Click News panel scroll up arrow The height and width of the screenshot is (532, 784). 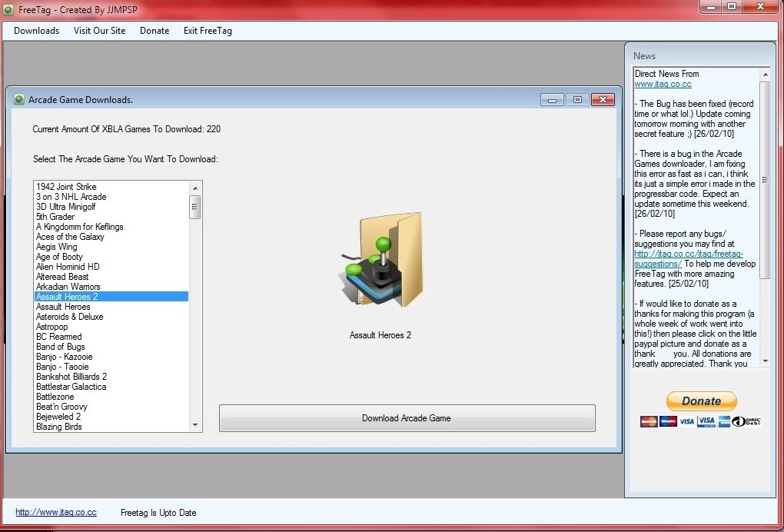[x=765, y=75]
